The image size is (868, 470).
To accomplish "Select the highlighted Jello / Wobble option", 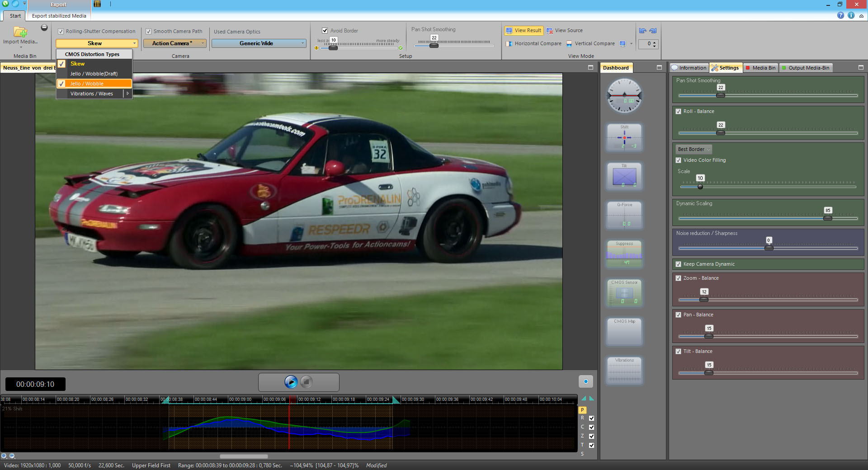I will tap(94, 84).
